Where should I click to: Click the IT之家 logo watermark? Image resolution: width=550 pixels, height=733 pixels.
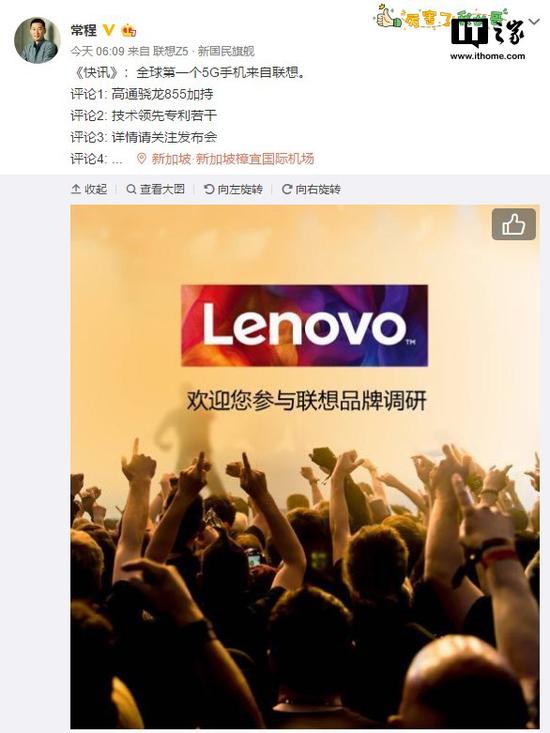pyautogui.click(x=487, y=33)
